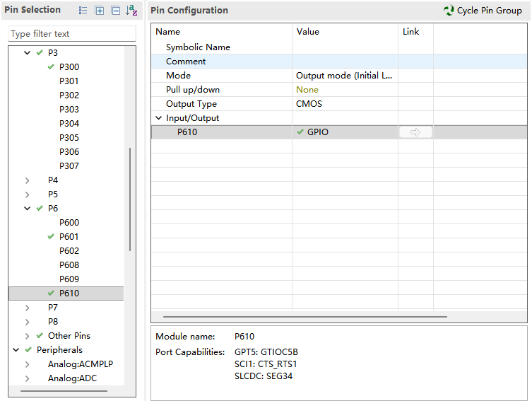Click the Collapse All icon

click(x=115, y=11)
